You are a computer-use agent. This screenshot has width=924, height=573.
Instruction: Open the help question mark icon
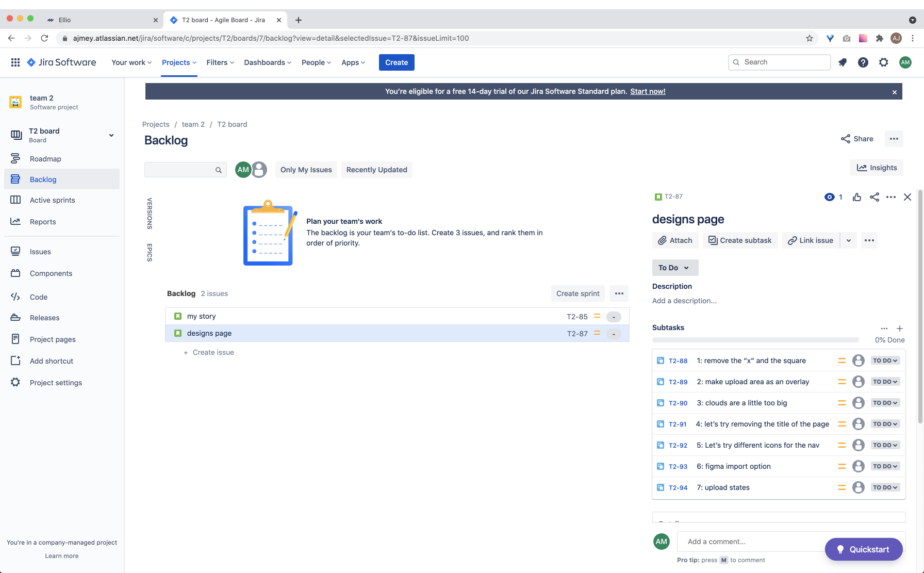(x=863, y=62)
